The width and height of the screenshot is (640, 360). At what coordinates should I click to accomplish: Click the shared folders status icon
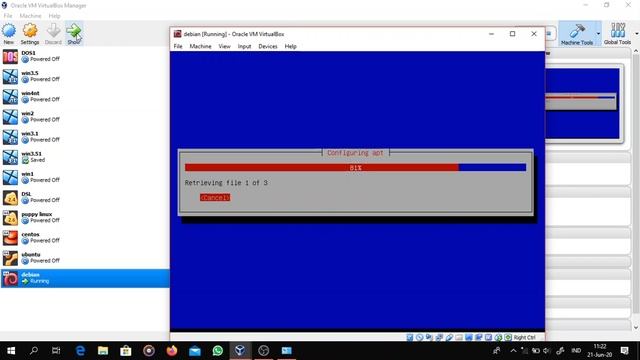pyautogui.click(x=459, y=338)
